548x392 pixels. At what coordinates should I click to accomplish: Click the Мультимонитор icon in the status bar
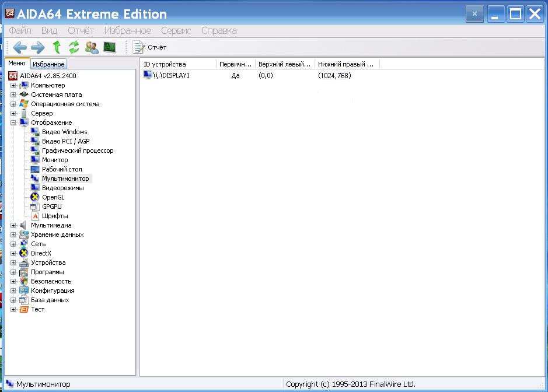(10, 384)
